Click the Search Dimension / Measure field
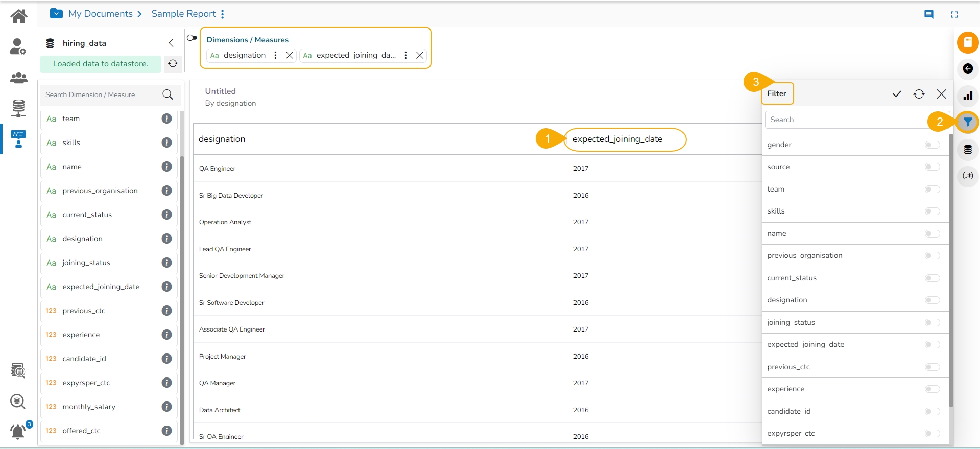 tap(102, 94)
